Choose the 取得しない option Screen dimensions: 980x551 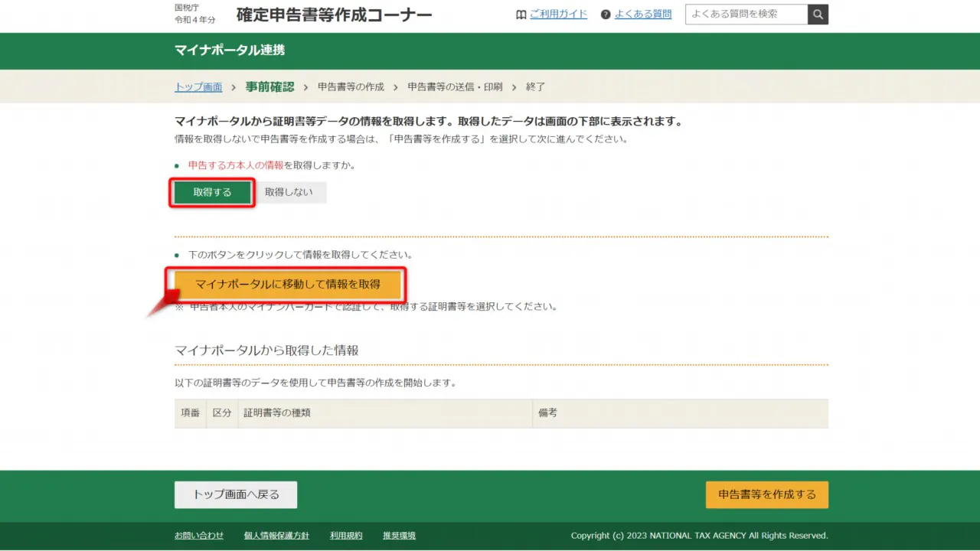[289, 193]
